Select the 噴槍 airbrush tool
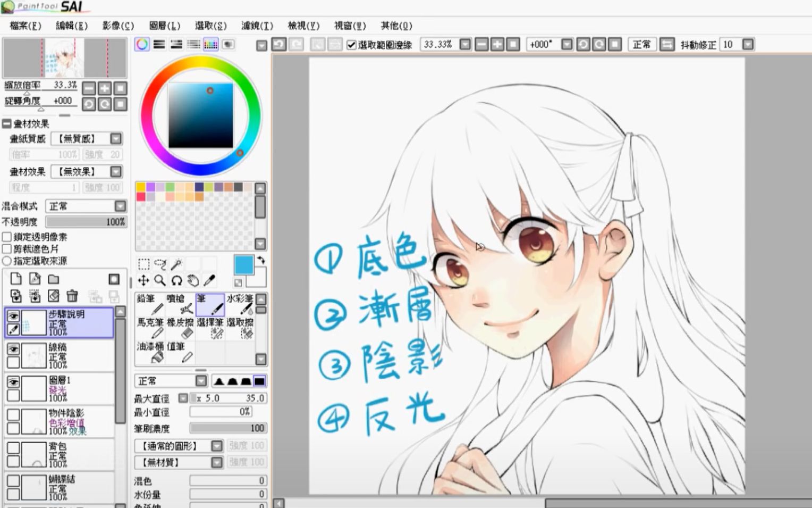This screenshot has height=508, width=812. pos(180,304)
